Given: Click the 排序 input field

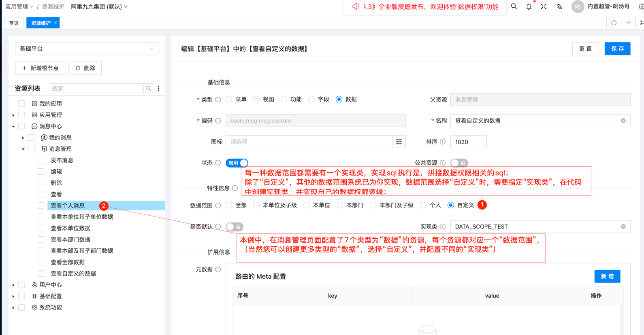Looking at the screenshot, I should [x=468, y=142].
